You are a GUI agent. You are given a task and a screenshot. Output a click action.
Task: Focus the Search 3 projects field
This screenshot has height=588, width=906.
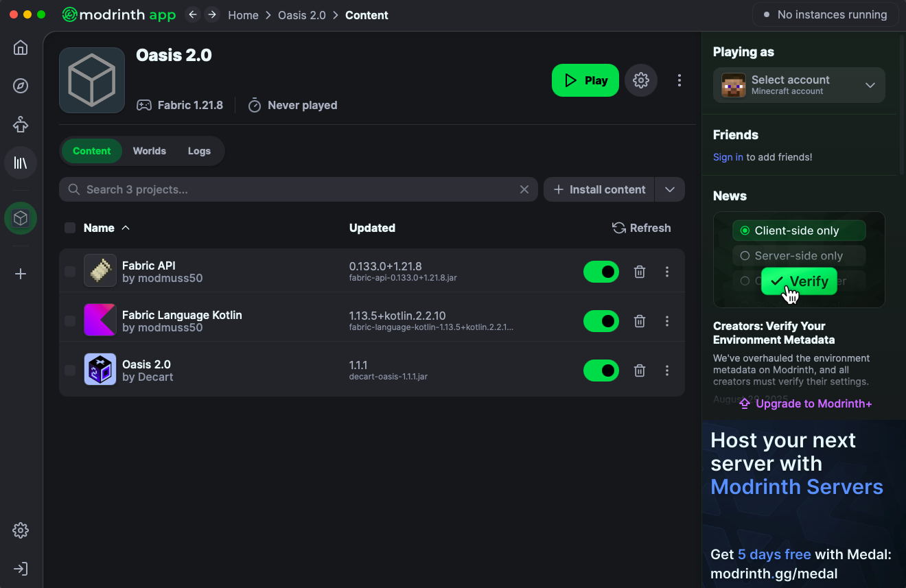[x=299, y=189]
